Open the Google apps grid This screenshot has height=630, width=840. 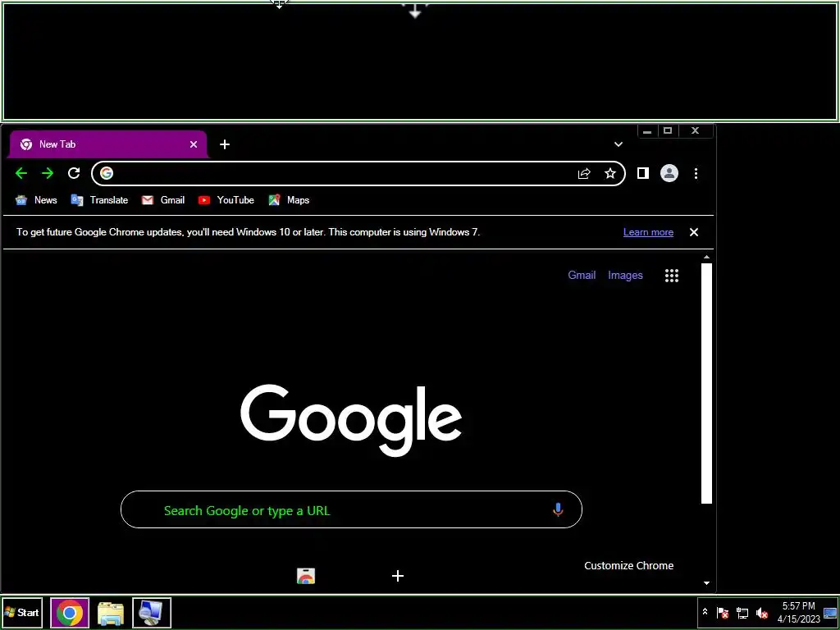point(672,276)
